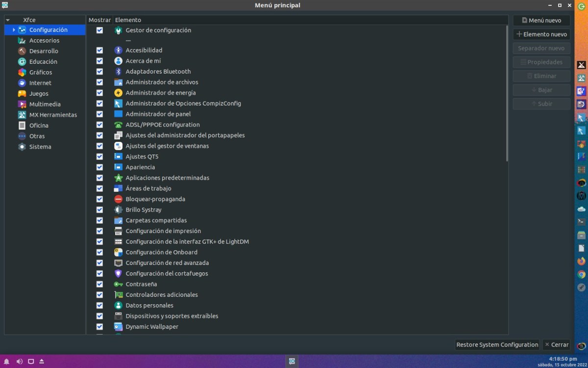
Task: Click the Menú nuevo button
Action: [x=541, y=21]
